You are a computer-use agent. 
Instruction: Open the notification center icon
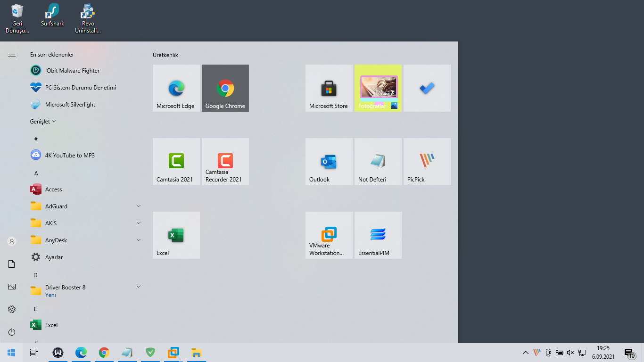(x=629, y=353)
